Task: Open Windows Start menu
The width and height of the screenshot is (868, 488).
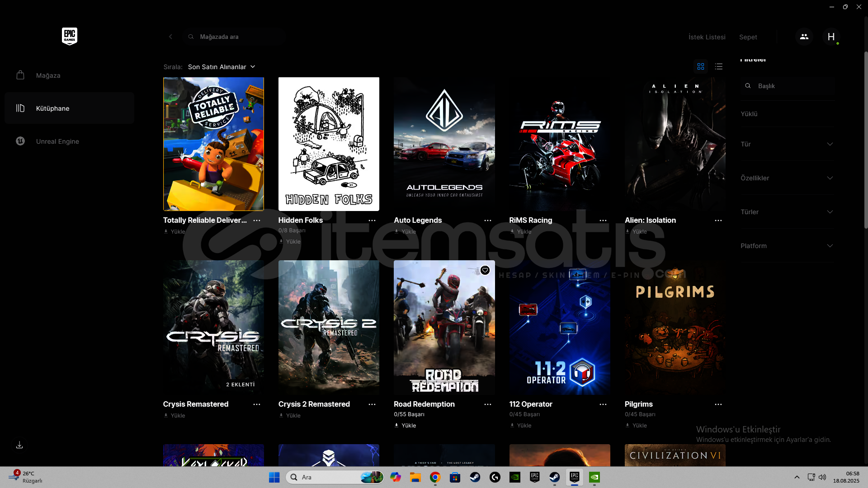Action: pyautogui.click(x=274, y=477)
